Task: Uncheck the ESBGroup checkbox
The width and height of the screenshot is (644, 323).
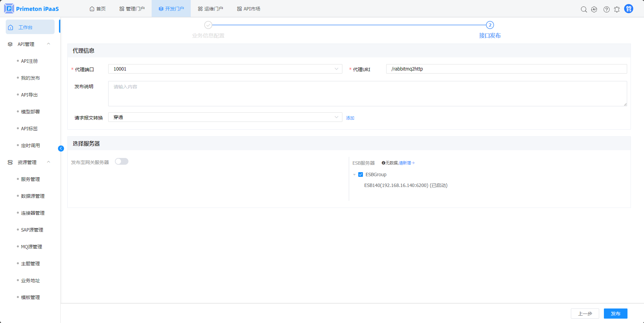Action: tap(361, 174)
